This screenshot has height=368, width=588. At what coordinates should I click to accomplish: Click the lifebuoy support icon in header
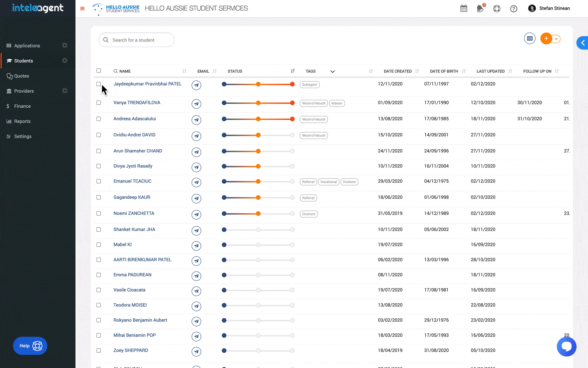497,9
